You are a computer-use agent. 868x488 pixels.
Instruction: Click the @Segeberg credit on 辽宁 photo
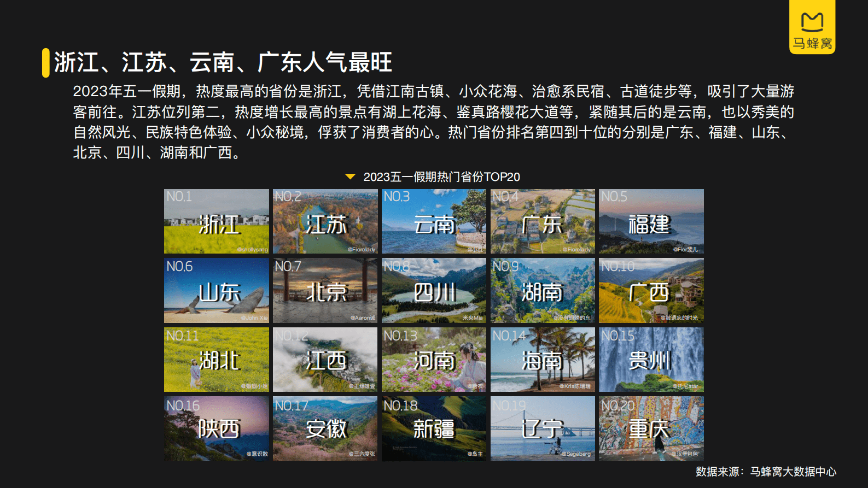click(576, 454)
